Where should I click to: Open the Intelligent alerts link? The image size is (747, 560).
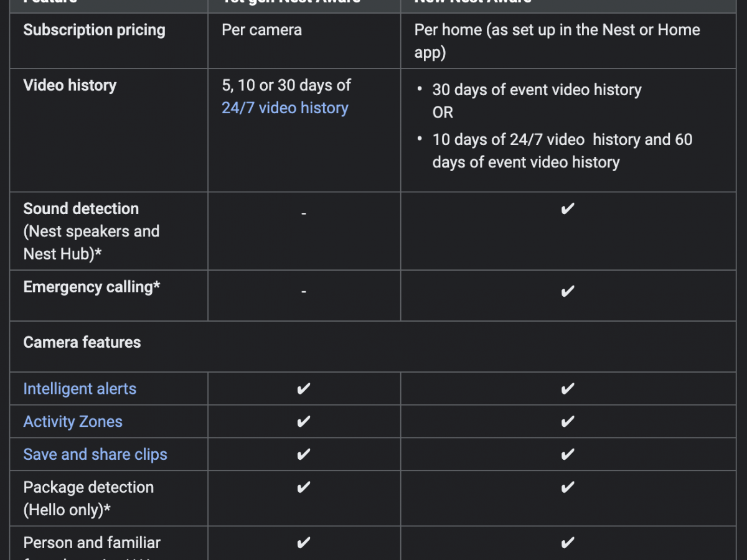point(80,389)
